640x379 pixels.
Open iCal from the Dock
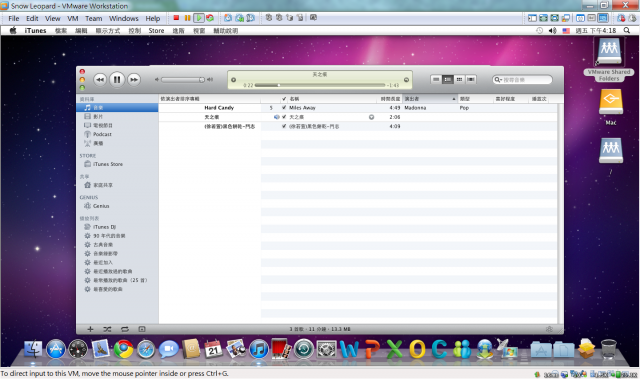(x=213, y=350)
